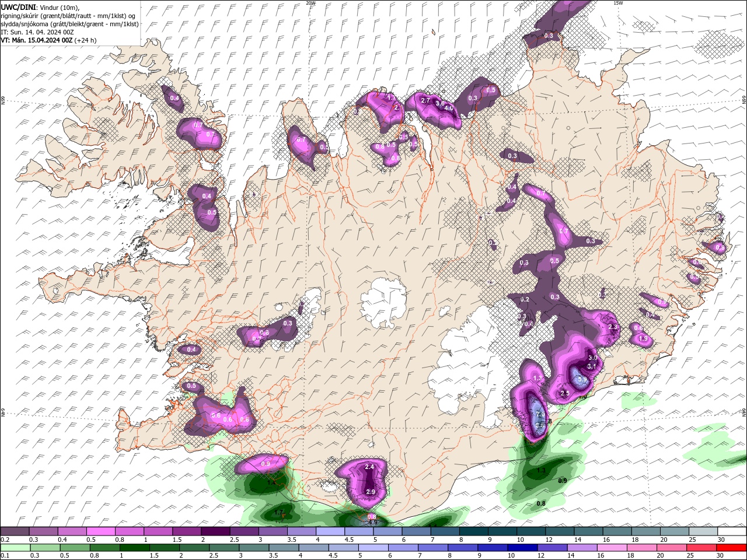
Task: Click the 15W longitude label
Action: pyautogui.click(x=618, y=3)
